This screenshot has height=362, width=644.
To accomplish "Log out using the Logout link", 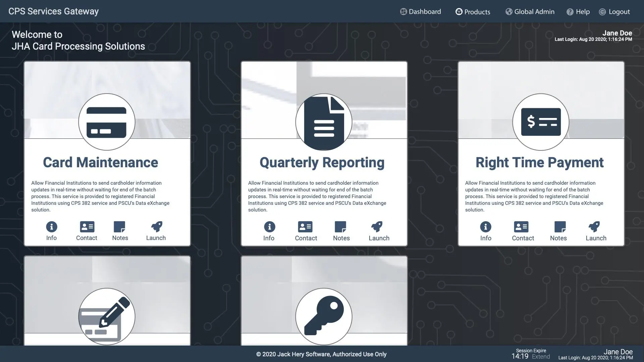I will 614,12.
